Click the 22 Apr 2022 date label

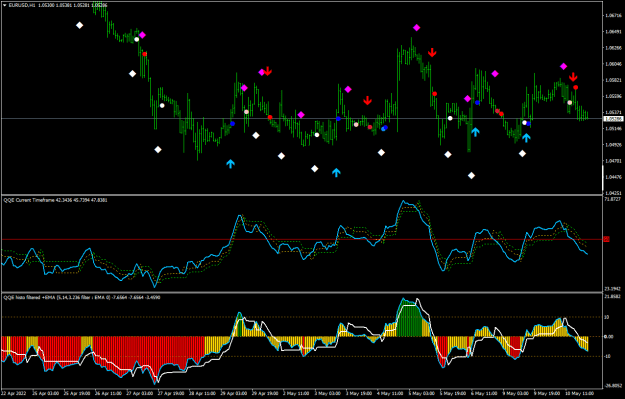pyautogui.click(x=14, y=393)
